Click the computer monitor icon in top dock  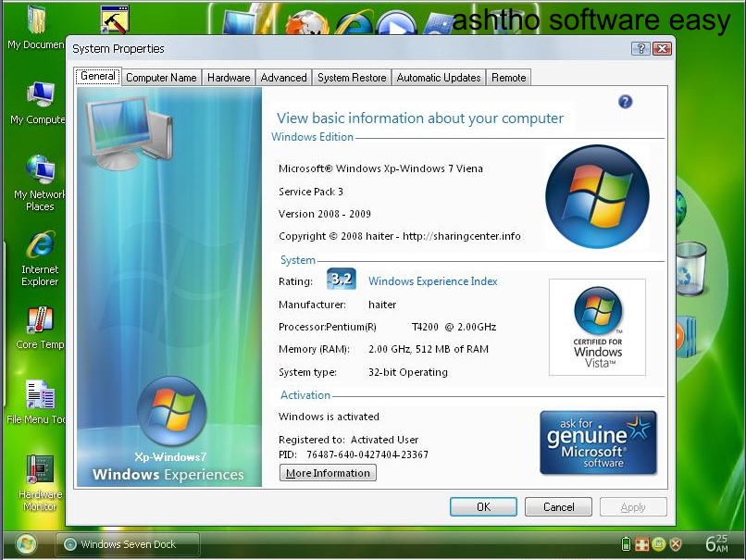click(x=240, y=21)
